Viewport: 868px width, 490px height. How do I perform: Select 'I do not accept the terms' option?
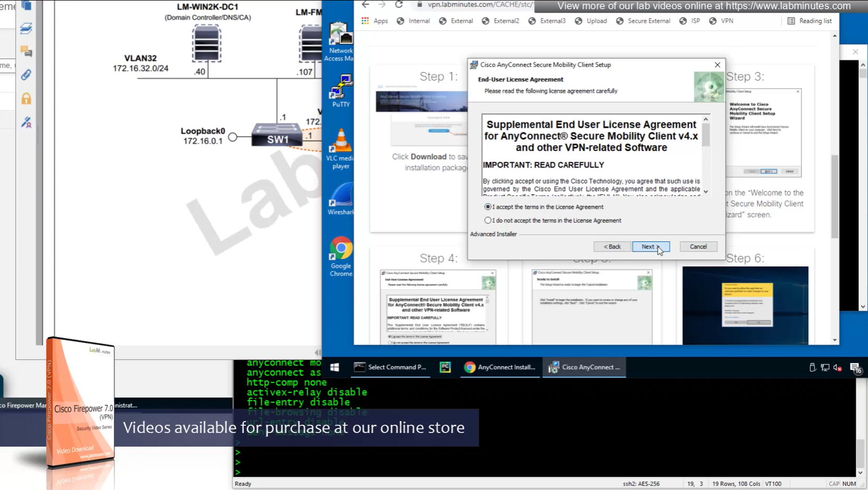pyautogui.click(x=488, y=221)
